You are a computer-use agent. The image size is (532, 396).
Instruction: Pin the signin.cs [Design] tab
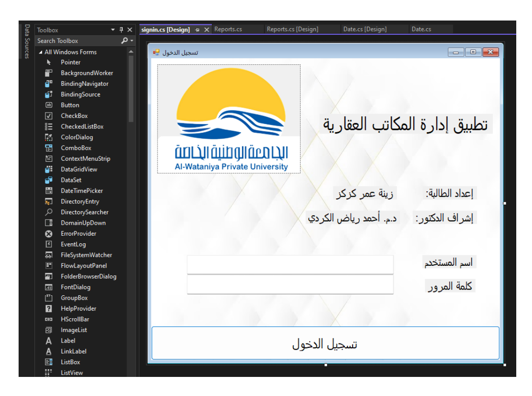coord(198,30)
